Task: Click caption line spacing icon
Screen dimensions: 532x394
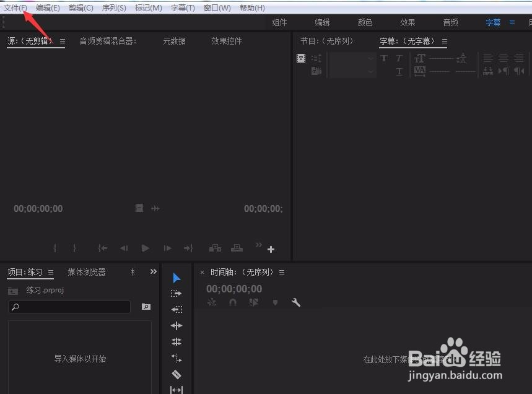Action: (x=316, y=58)
